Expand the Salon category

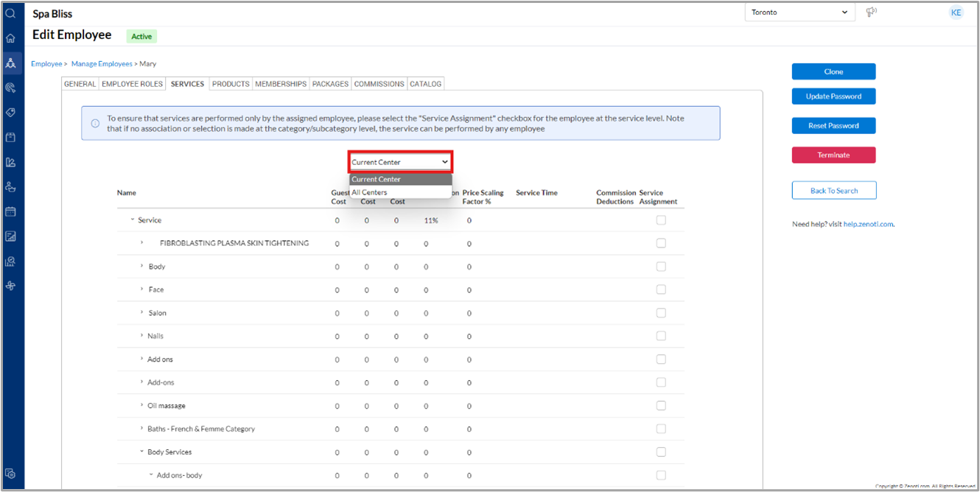141,313
